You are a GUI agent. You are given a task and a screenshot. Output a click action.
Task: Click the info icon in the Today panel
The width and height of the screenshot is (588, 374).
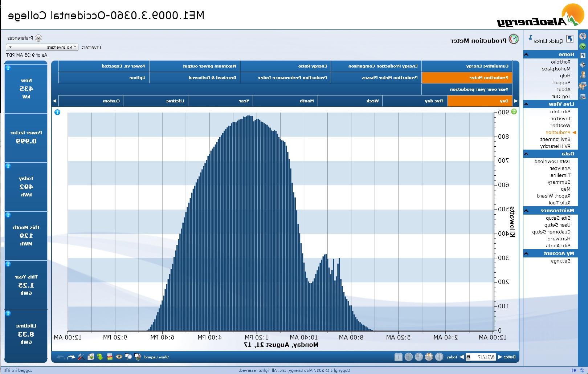(x=8, y=166)
